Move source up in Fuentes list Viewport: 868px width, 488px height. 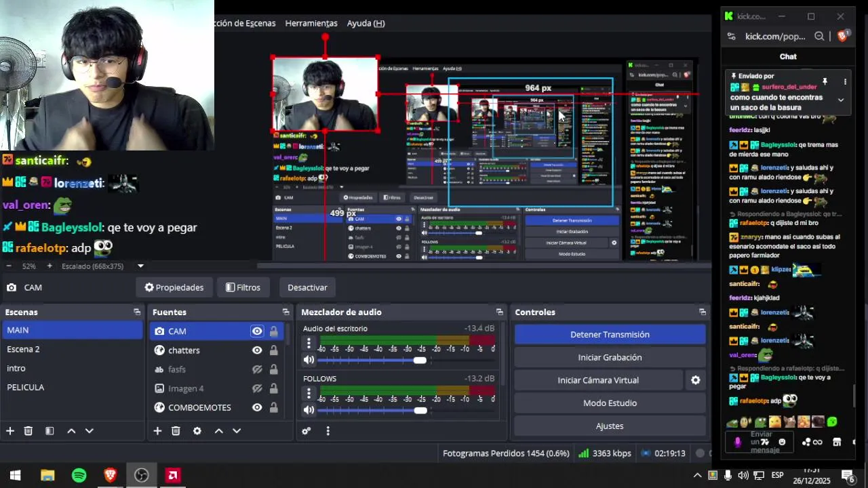tap(218, 431)
